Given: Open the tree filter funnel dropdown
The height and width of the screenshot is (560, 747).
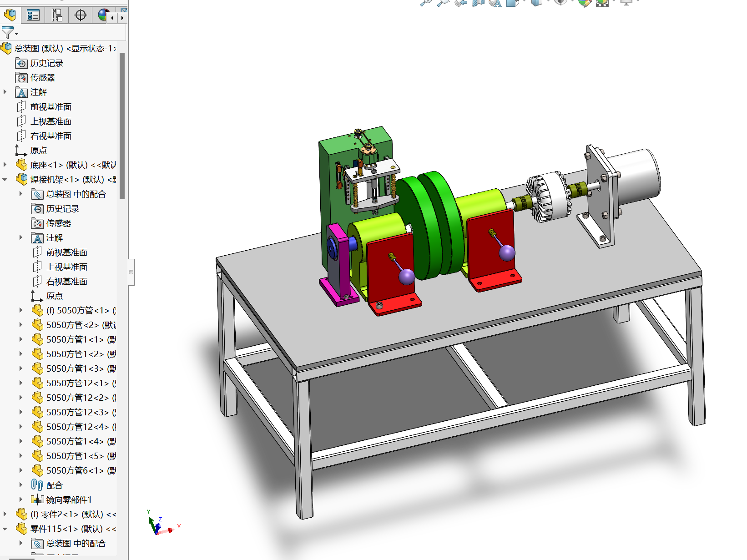Looking at the screenshot, I should point(10,33).
